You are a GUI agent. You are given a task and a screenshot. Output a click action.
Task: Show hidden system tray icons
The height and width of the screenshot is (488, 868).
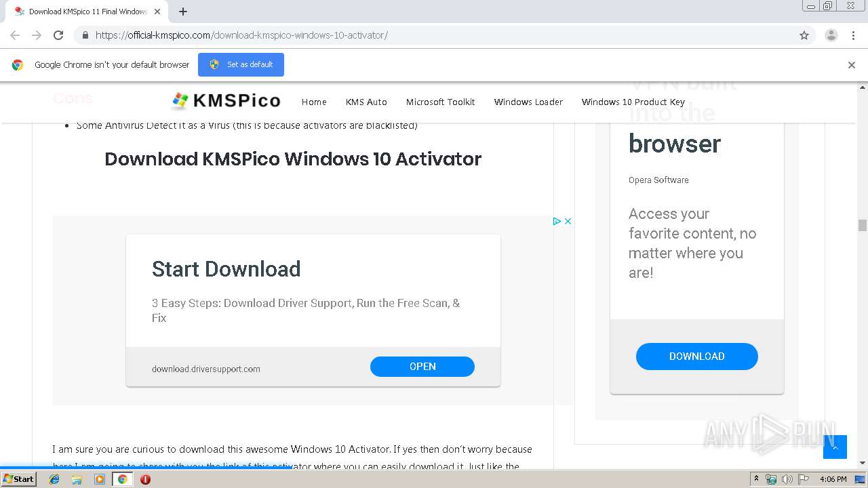[x=756, y=479]
